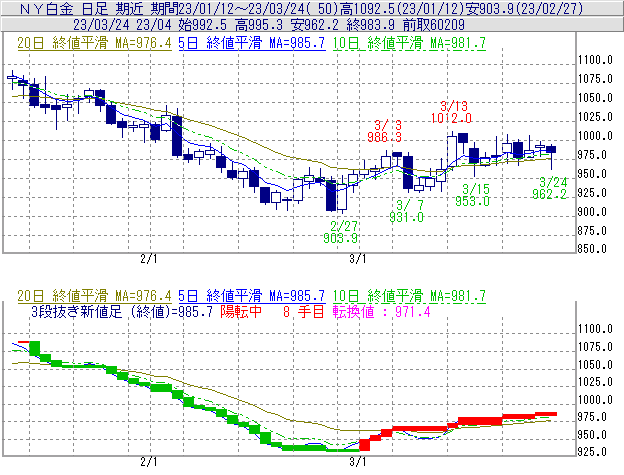
Task: Click the 3/13 1012.0 high label
Action: [451, 112]
